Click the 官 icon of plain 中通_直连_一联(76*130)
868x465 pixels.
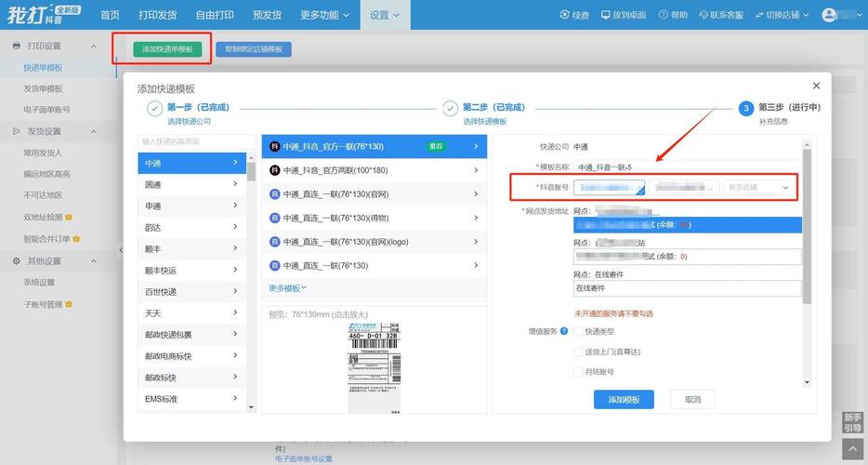(274, 265)
